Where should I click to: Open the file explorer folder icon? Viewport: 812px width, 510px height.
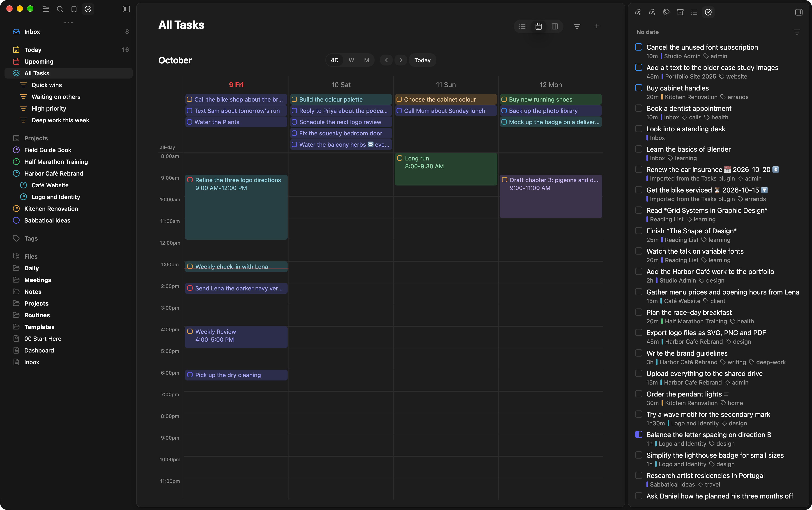click(x=46, y=9)
